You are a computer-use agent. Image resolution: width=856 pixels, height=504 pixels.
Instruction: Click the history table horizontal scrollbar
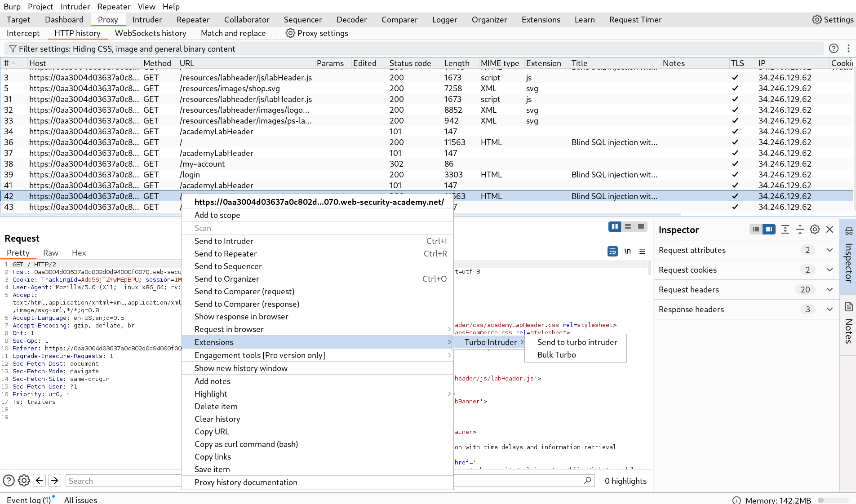click(x=342, y=214)
